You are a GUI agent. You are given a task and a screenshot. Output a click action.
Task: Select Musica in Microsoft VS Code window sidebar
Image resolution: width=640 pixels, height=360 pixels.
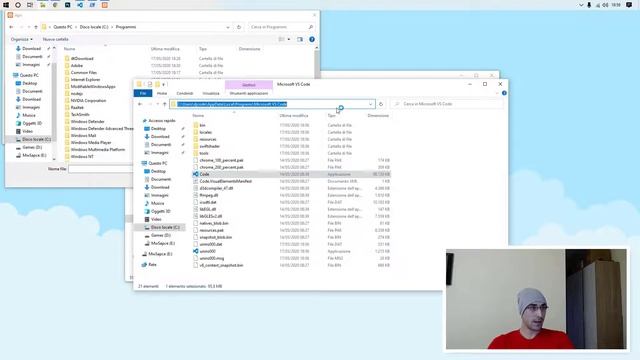(x=158, y=203)
